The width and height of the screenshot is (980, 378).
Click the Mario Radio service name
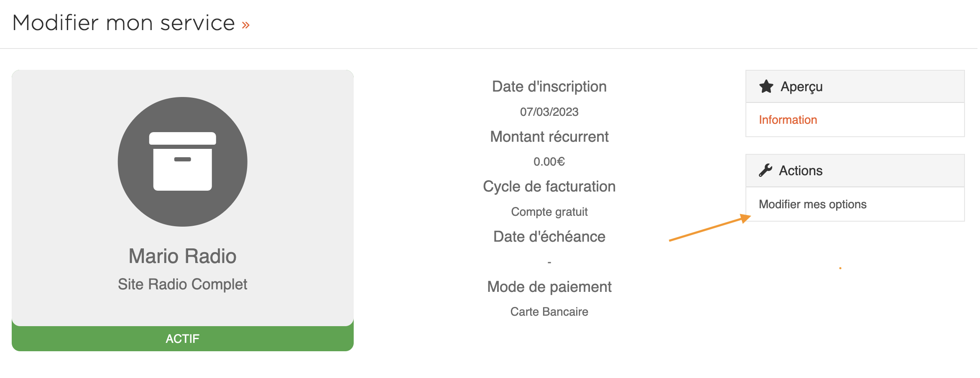pos(182,256)
